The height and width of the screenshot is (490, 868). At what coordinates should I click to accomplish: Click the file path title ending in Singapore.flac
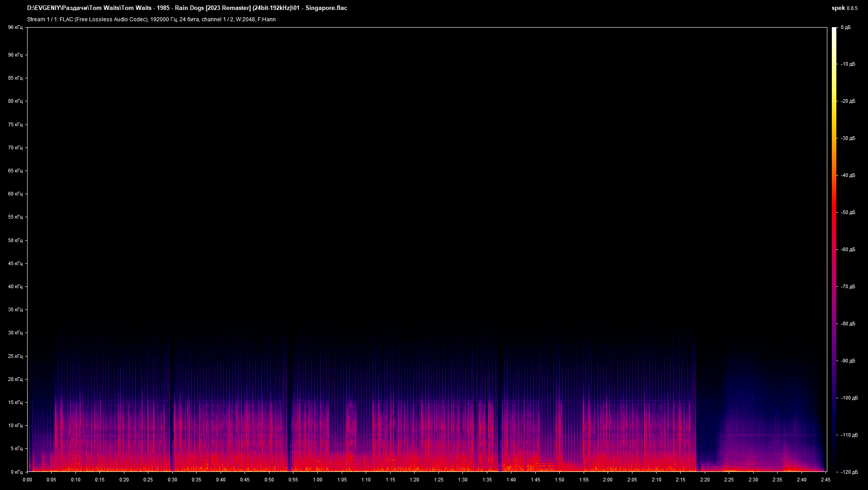187,8
